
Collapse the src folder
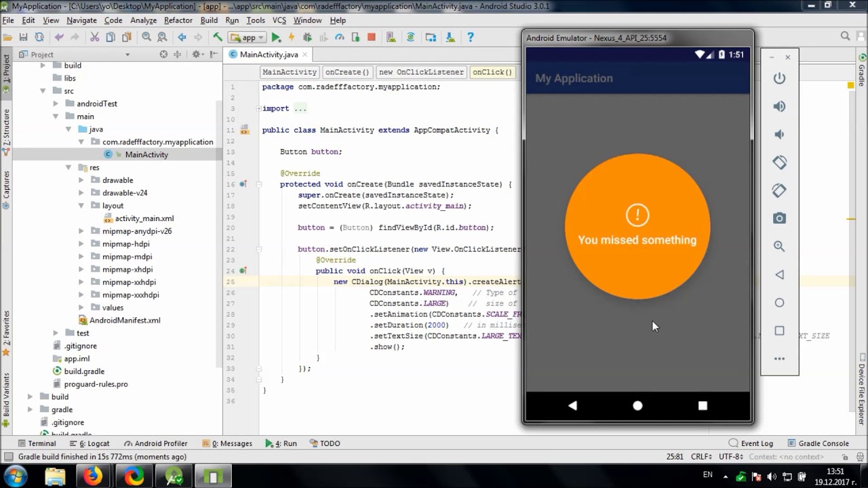coord(43,91)
